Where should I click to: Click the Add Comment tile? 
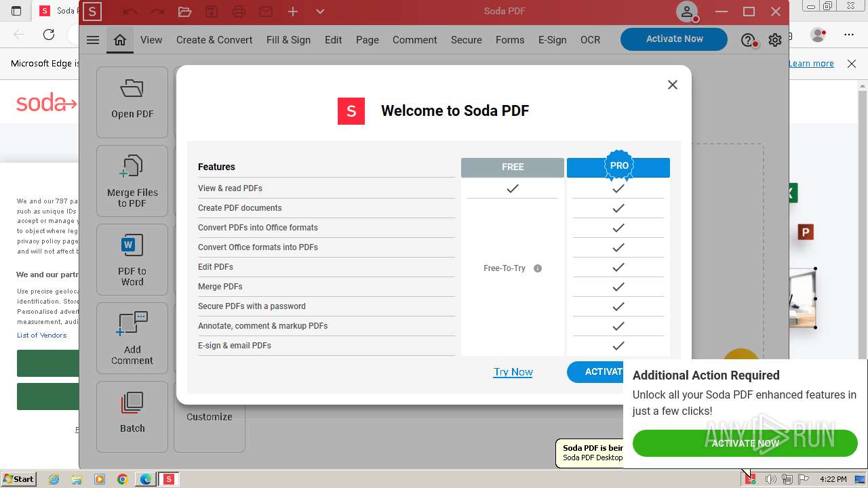(x=132, y=338)
